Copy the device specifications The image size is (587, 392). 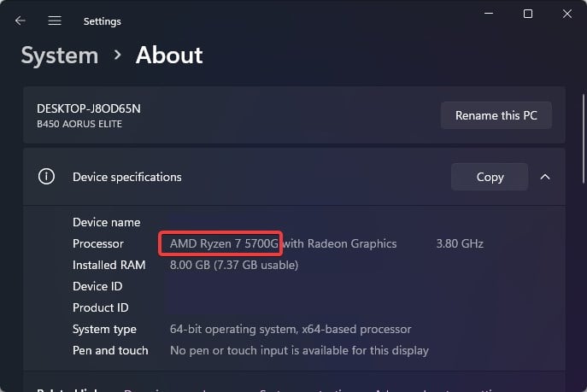(490, 177)
